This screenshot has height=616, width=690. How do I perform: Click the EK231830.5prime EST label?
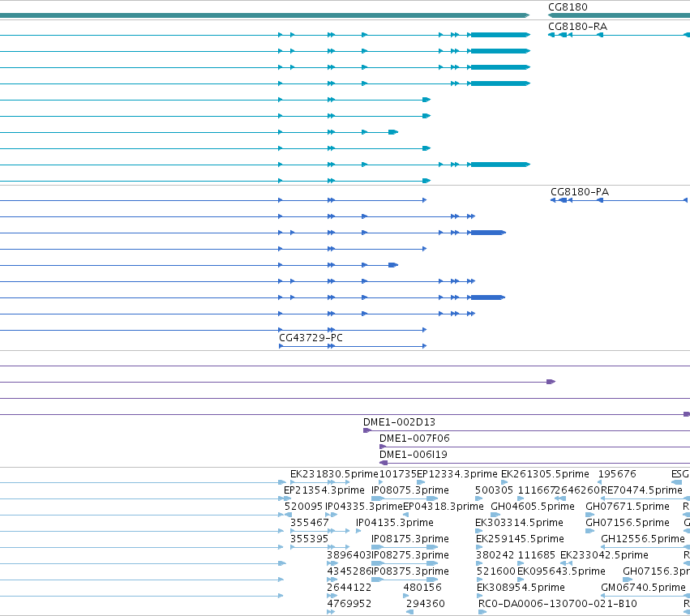pyautogui.click(x=334, y=474)
